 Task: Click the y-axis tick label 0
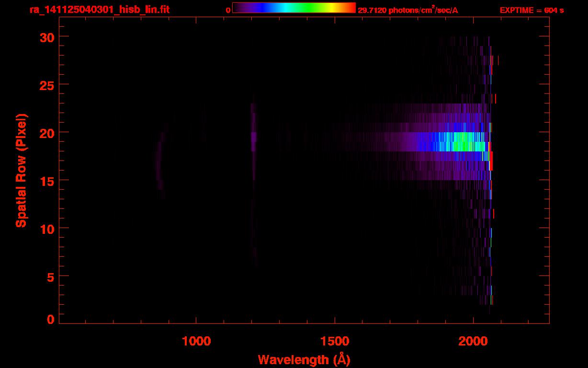pos(50,320)
